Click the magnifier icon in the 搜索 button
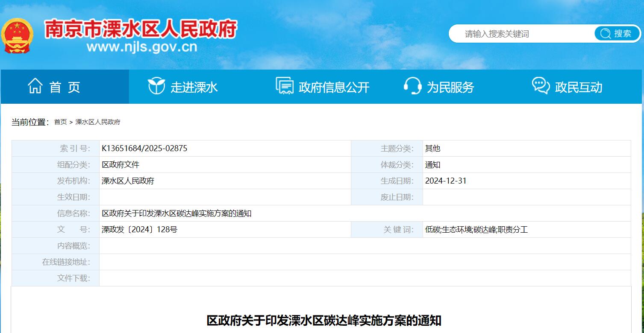The image size is (644, 333). (605, 34)
